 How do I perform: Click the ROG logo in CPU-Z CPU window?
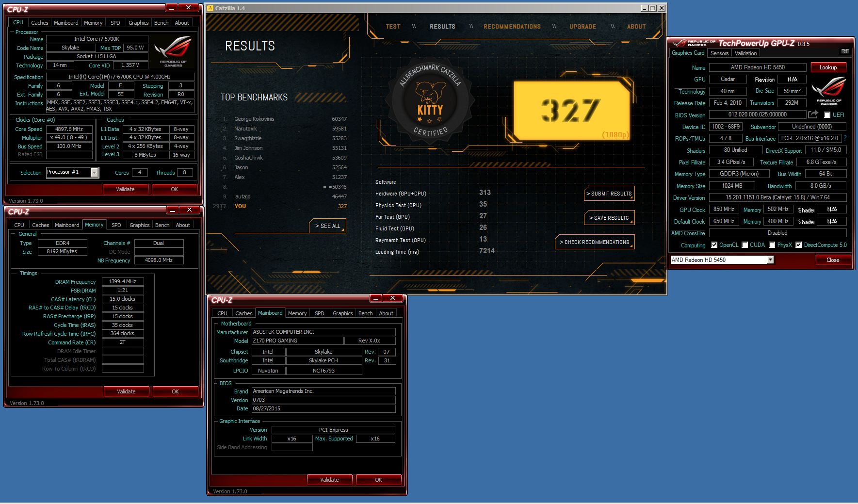173,52
